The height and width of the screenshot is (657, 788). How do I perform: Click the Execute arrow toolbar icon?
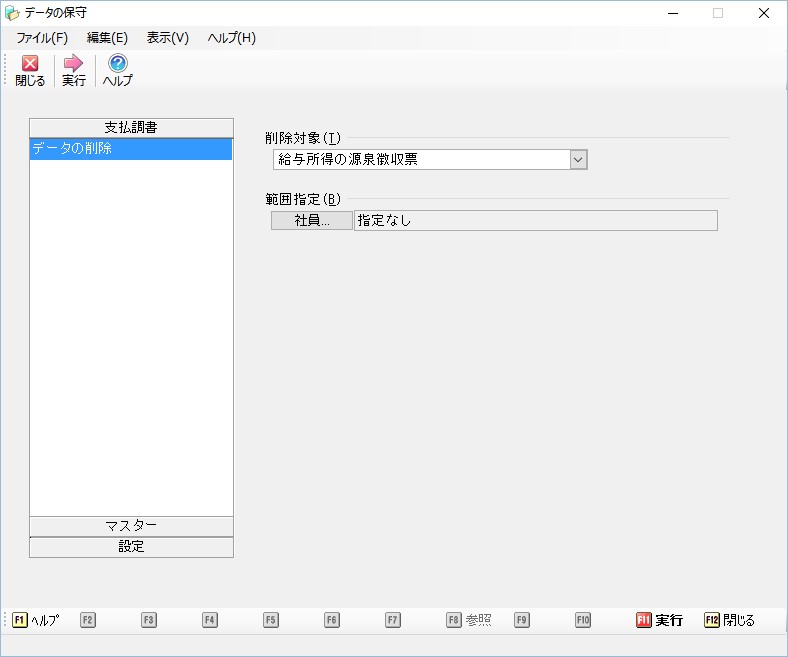pos(73,64)
